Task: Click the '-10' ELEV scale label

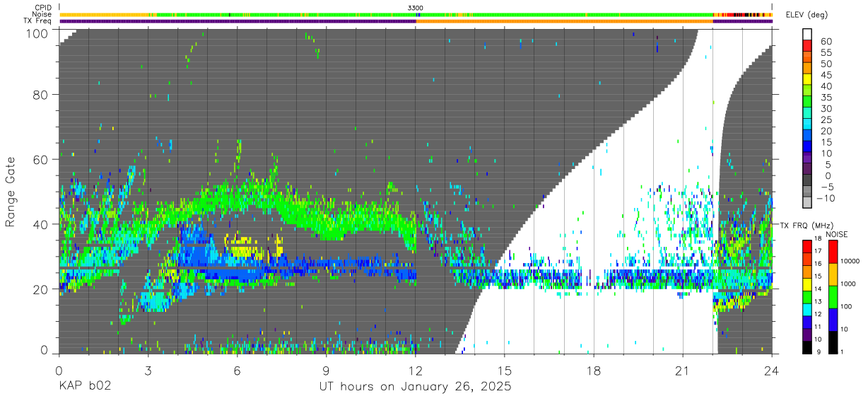Action: (x=826, y=197)
